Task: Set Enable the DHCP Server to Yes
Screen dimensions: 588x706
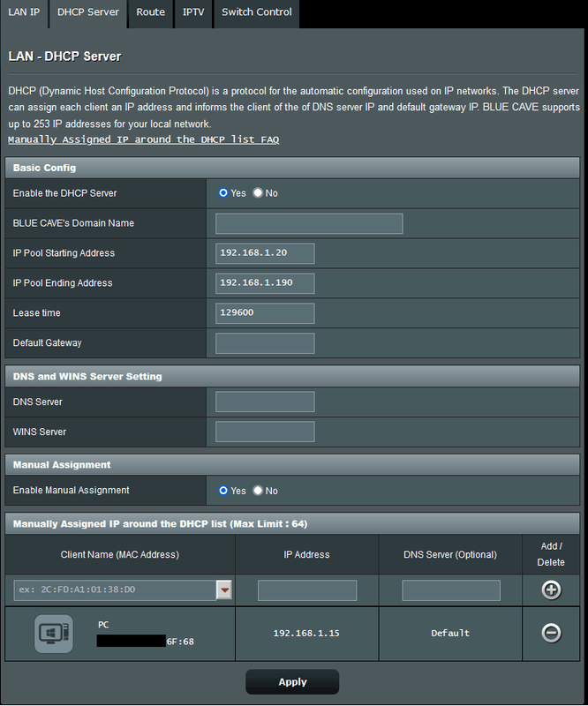Action: 223,192
